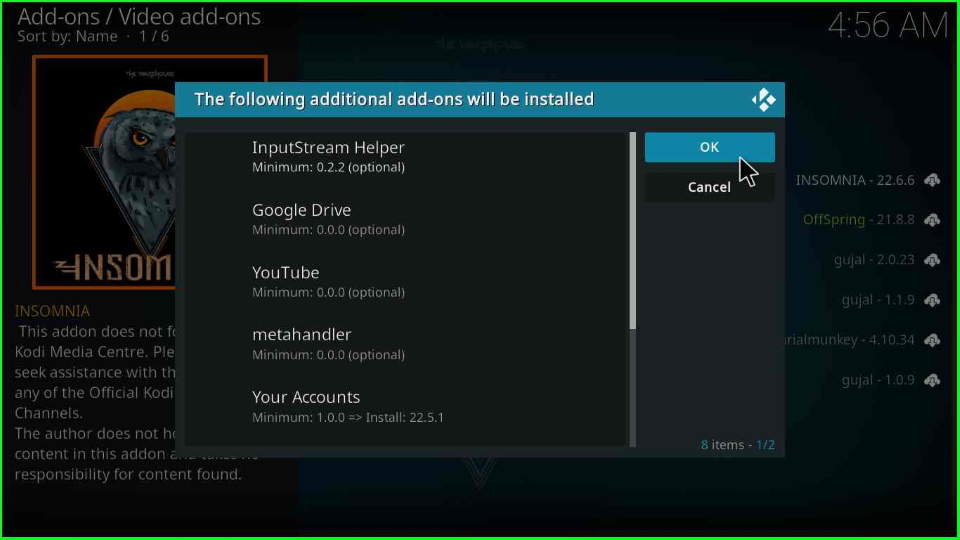Click the download icon beside gujal 1.0.9
Viewport: 960px width, 540px height.
point(932,380)
